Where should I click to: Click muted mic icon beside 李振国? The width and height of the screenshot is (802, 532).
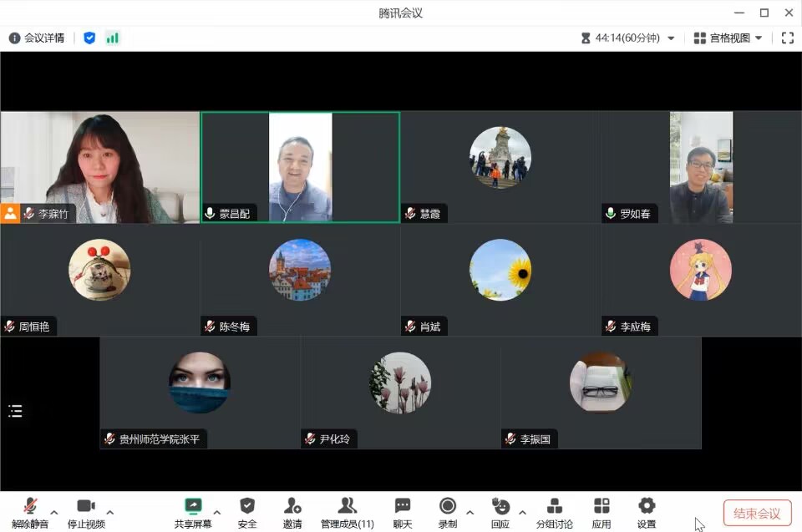510,439
